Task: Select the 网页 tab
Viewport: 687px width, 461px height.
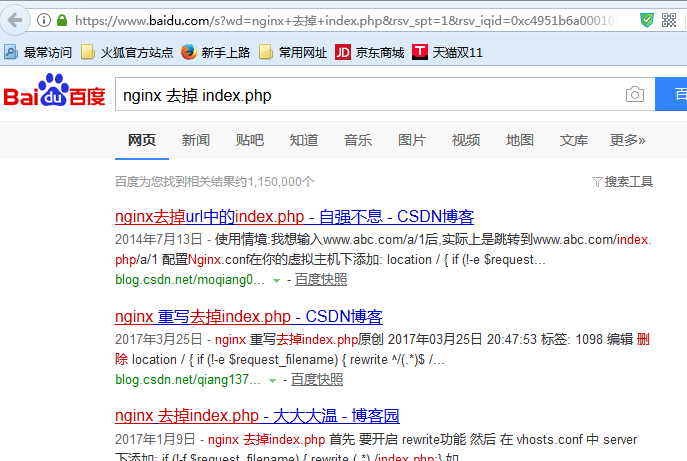Action: coord(142,140)
